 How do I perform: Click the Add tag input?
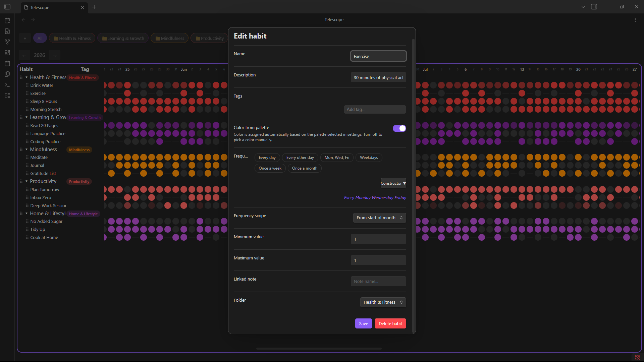(375, 110)
